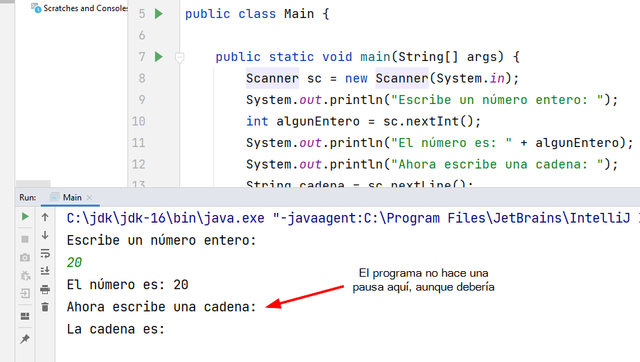Screen dimensions: 640x362
Task: Click the string "Ahora escribe una cadena: " in the code
Action: coord(497,164)
